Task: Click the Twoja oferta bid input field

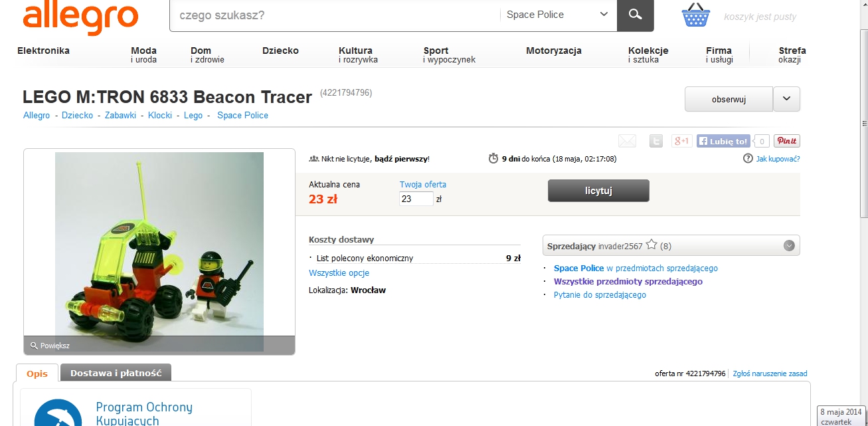Action: (416, 199)
